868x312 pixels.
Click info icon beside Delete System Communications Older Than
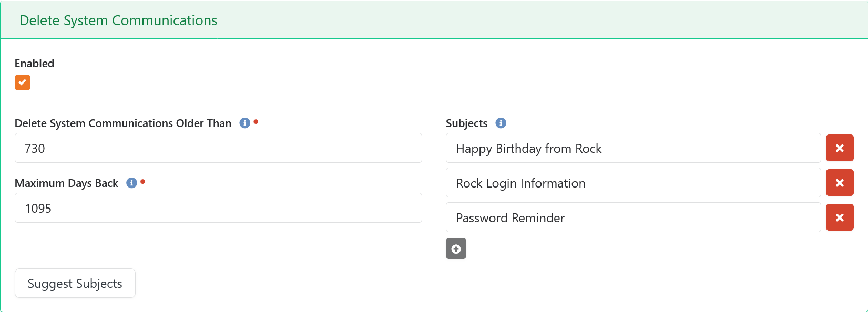244,123
